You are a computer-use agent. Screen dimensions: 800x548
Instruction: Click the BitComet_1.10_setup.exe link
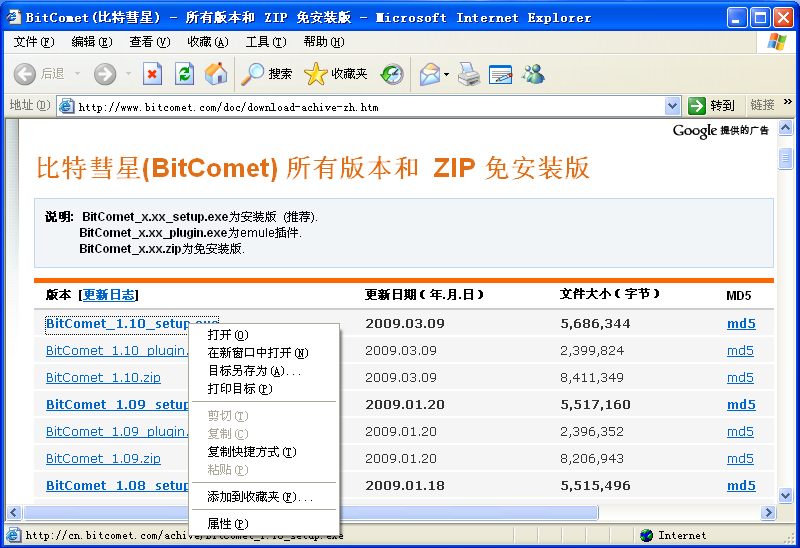coord(117,323)
